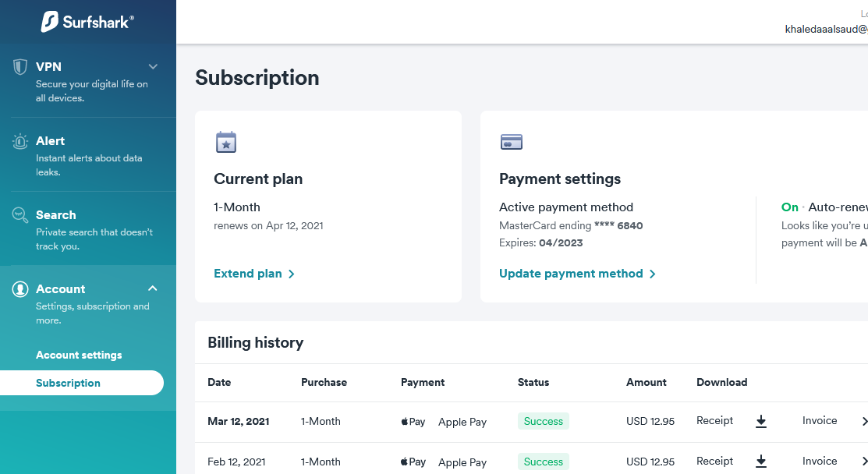Click the Subscription page heading

pos(257,78)
